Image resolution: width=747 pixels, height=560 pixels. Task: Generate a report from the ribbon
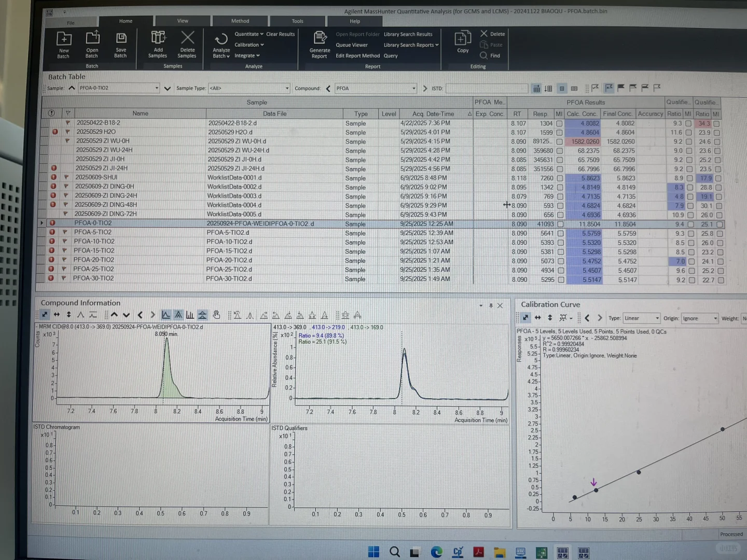320,45
